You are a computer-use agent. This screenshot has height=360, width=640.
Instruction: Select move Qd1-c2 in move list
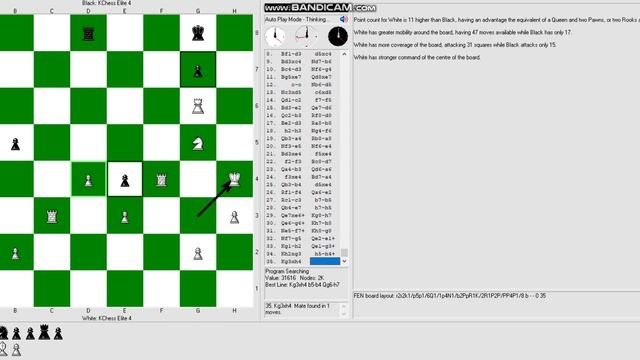(x=291, y=100)
